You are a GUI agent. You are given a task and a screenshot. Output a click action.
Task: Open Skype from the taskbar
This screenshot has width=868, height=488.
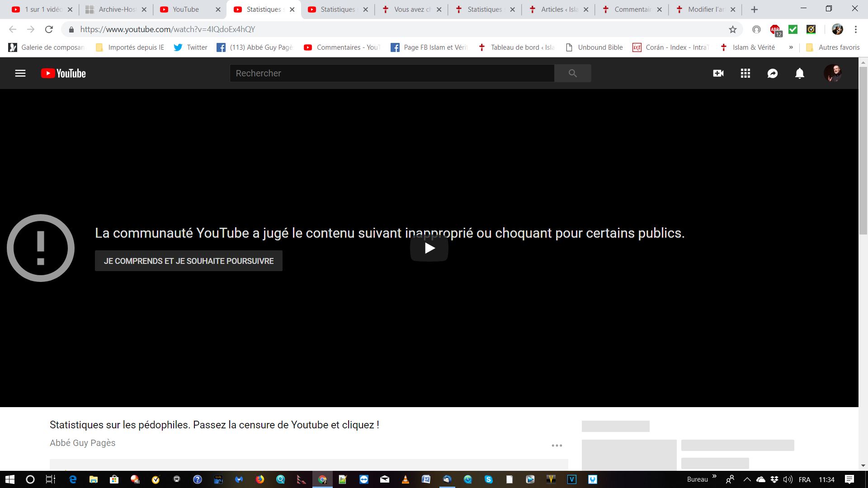[x=488, y=479]
